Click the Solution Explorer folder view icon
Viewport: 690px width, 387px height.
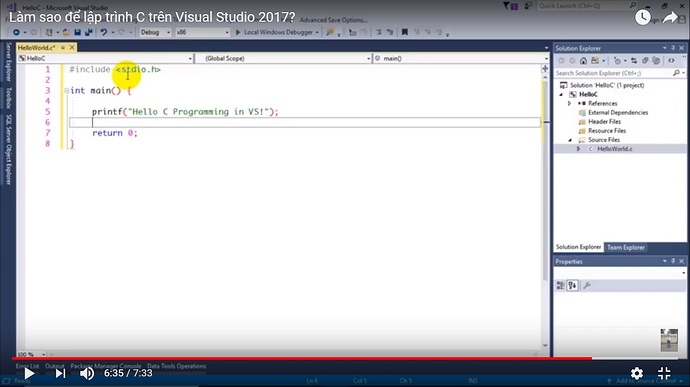coord(595,61)
